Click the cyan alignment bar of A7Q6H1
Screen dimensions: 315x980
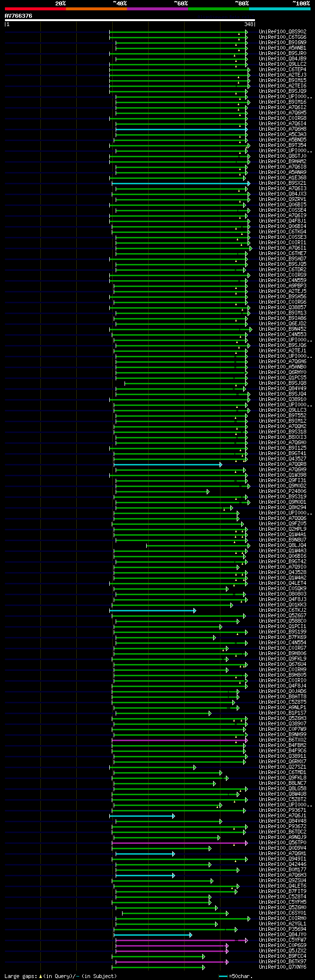(x=145, y=853)
